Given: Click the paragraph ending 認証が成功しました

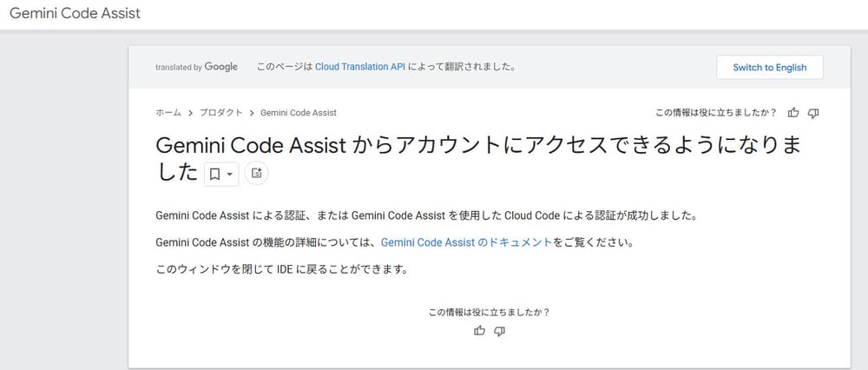Looking at the screenshot, I should point(425,215).
